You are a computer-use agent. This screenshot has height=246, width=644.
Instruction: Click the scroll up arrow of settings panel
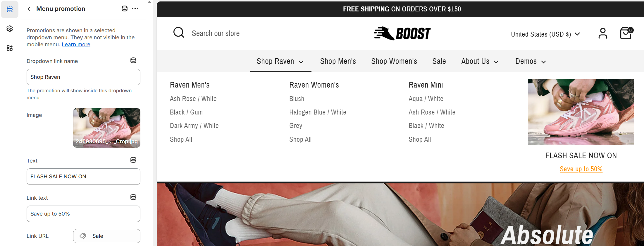coord(149,2)
